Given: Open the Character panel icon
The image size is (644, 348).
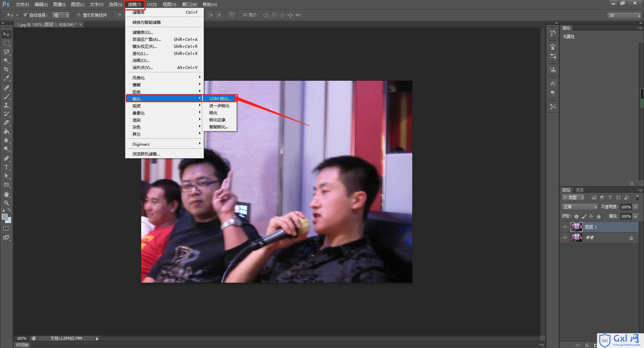Looking at the screenshot, I should click(553, 83).
